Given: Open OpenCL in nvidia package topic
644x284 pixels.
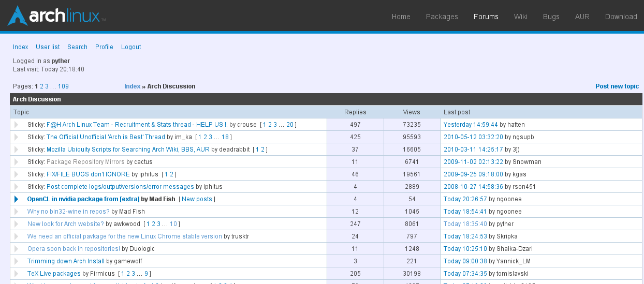Looking at the screenshot, I should pos(83,199).
